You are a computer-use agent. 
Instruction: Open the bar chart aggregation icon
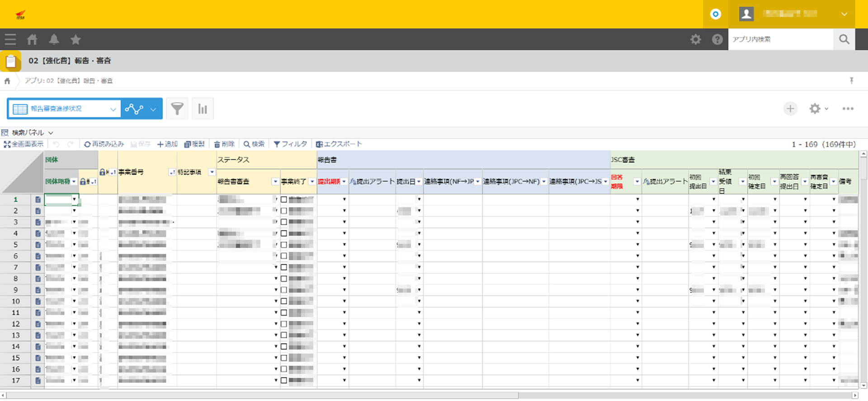pyautogui.click(x=203, y=109)
